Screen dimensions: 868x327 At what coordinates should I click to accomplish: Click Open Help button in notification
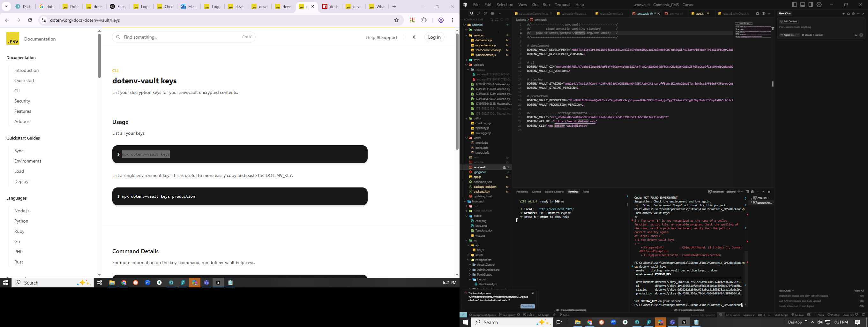point(527,306)
